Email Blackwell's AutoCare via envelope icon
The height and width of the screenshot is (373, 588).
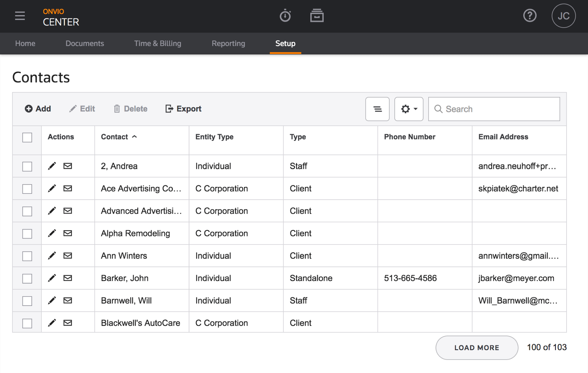click(68, 323)
